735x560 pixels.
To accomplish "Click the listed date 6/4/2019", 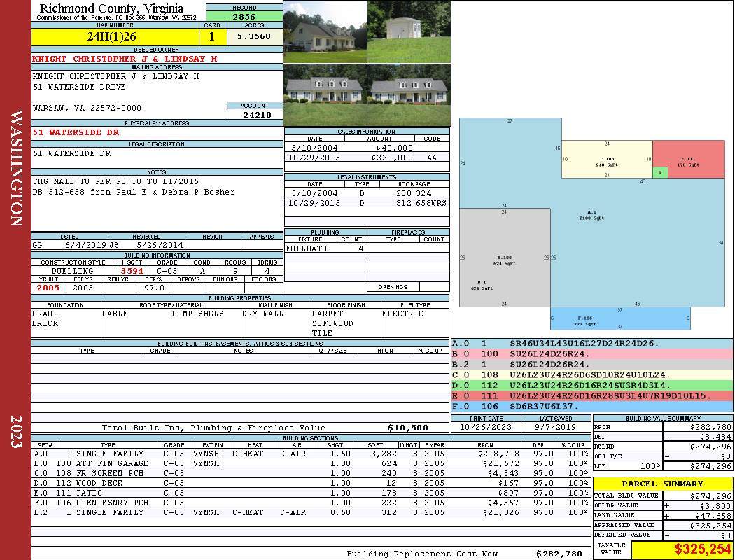I will (85, 245).
